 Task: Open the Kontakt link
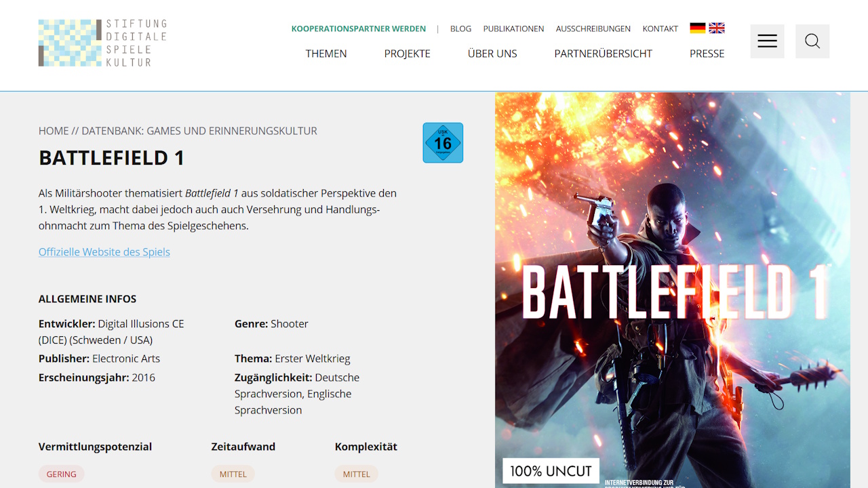[x=660, y=28]
